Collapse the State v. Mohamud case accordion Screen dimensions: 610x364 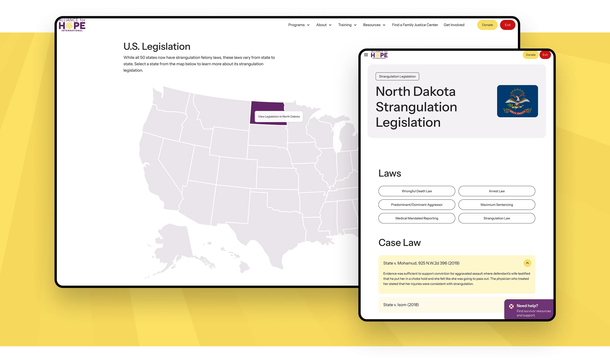pos(527,263)
